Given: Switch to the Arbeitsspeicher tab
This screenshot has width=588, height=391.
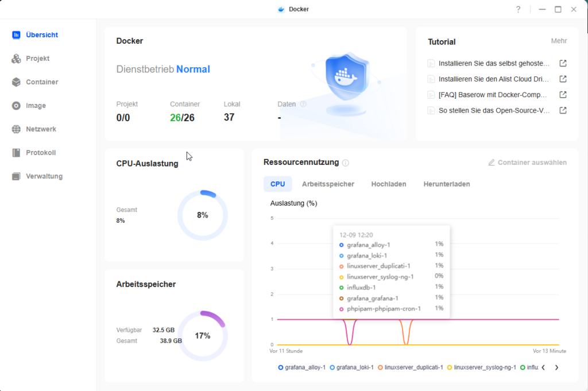Looking at the screenshot, I should click(x=328, y=184).
